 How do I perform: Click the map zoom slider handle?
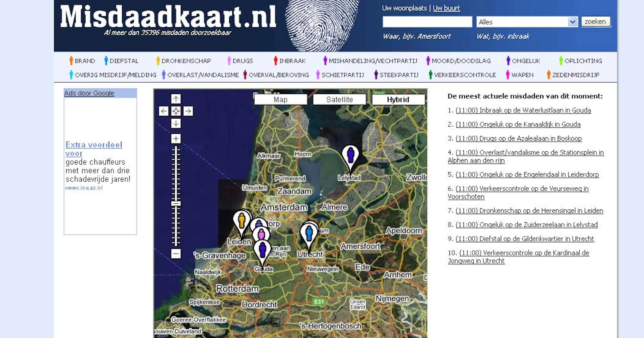(x=176, y=204)
